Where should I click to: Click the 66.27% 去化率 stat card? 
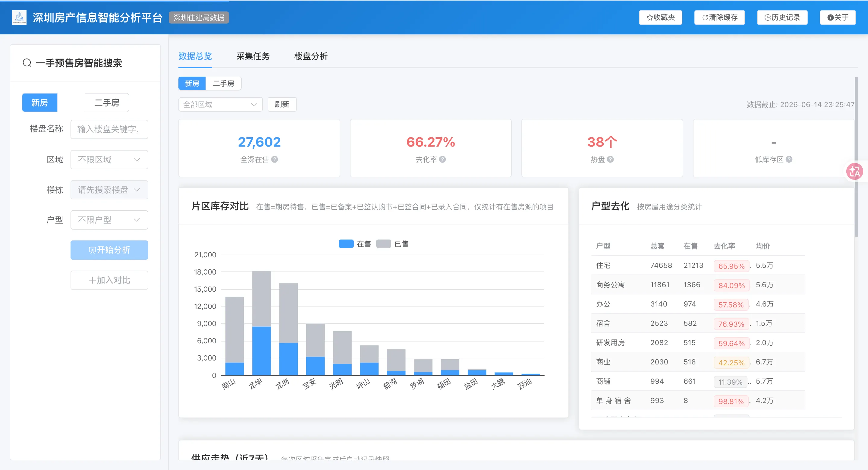[x=431, y=148]
